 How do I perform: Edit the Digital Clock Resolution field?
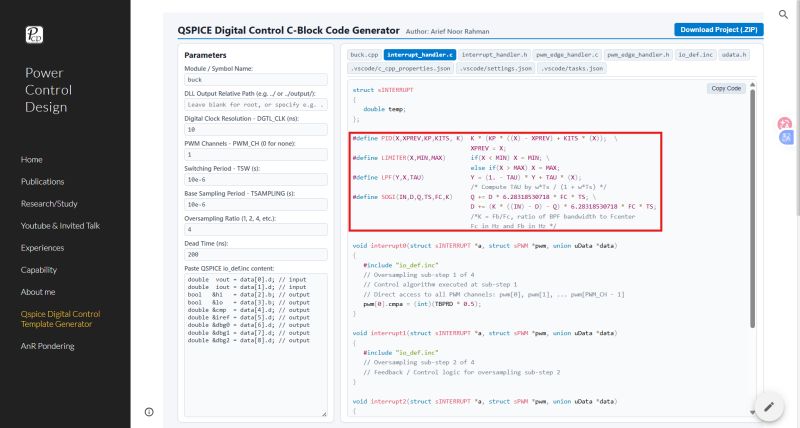[256, 130]
